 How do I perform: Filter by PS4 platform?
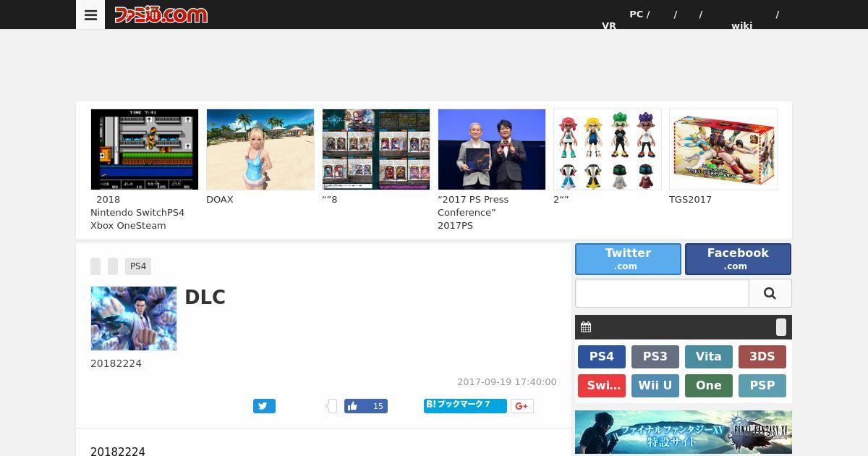pyautogui.click(x=602, y=357)
